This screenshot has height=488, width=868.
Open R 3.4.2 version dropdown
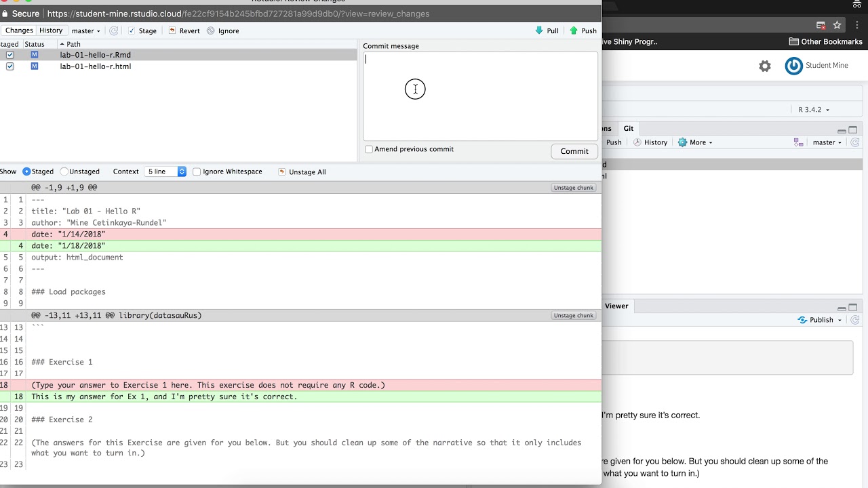click(x=813, y=110)
